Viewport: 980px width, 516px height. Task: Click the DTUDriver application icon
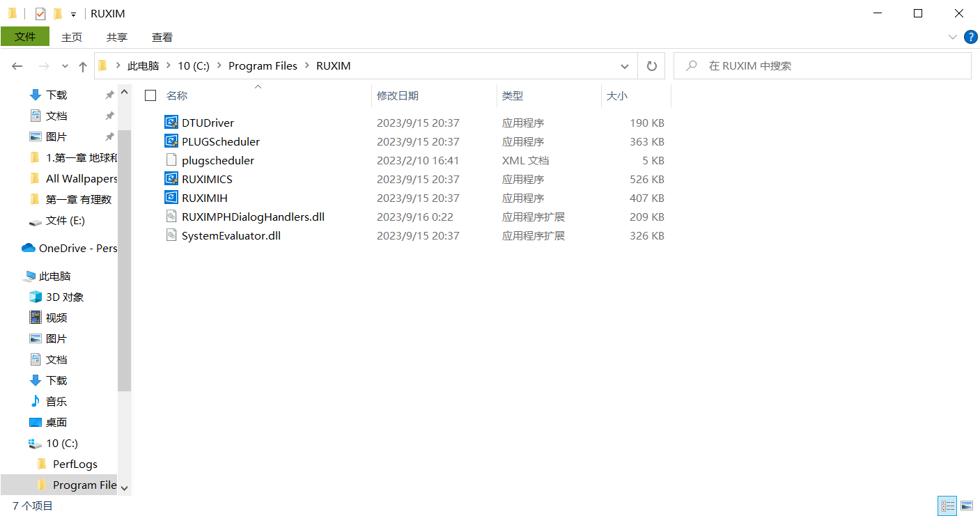click(x=171, y=123)
